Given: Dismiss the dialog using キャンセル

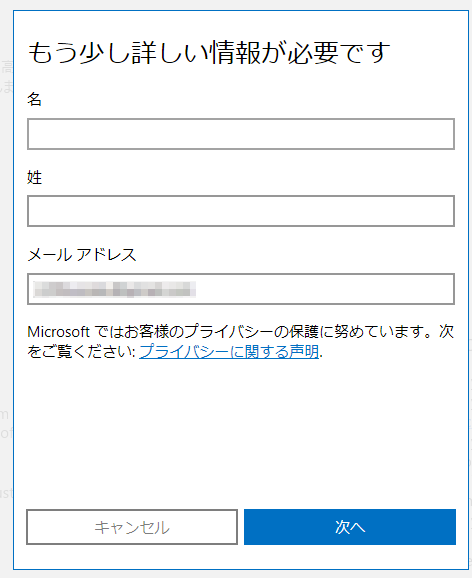Looking at the screenshot, I should (x=132, y=527).
